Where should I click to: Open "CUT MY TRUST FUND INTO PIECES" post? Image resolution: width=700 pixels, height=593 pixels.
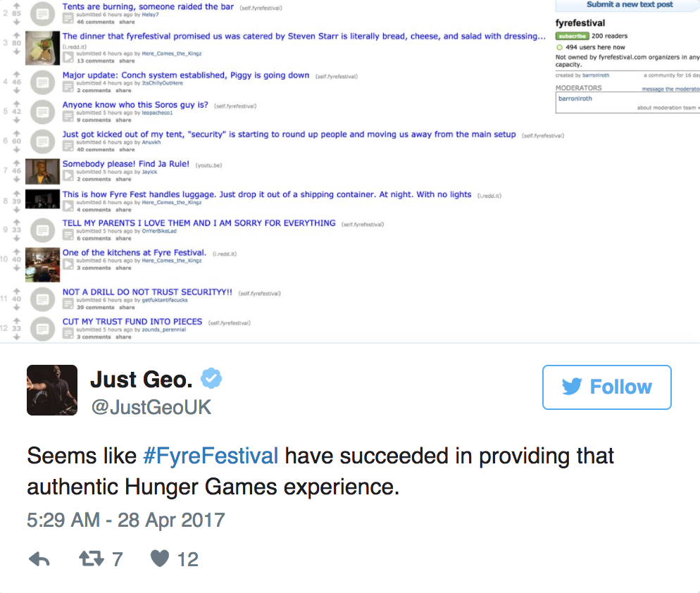[x=132, y=321]
